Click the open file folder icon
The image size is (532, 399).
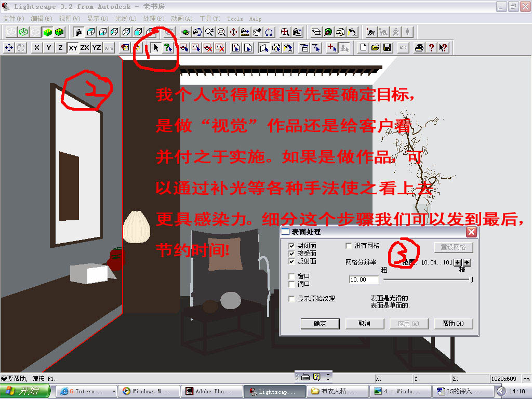[x=375, y=48]
